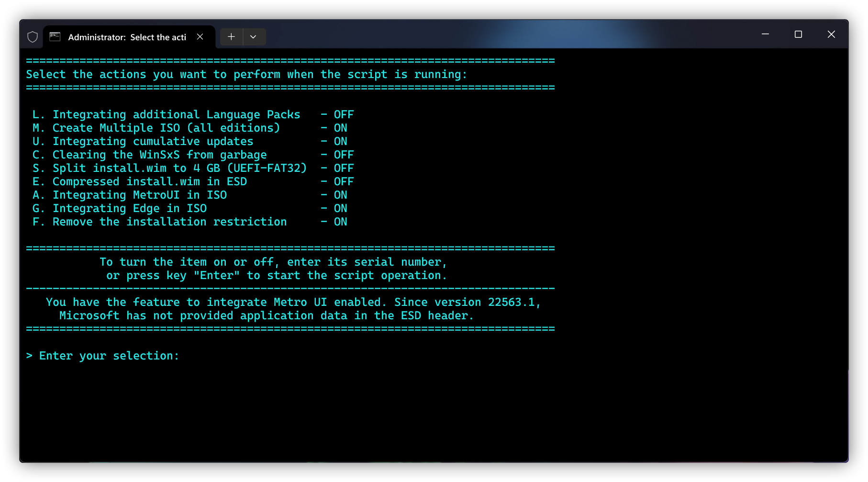Screen dimensions: 868x482
Task: Click Integrating MetroUI in ISO line
Action: 139,195
